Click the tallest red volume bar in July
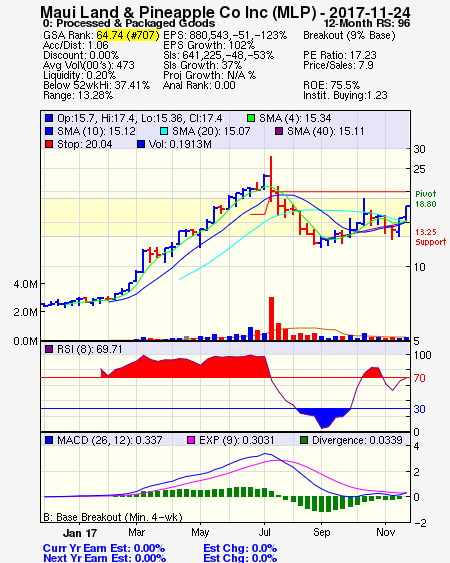The width and height of the screenshot is (450, 563). 272,318
